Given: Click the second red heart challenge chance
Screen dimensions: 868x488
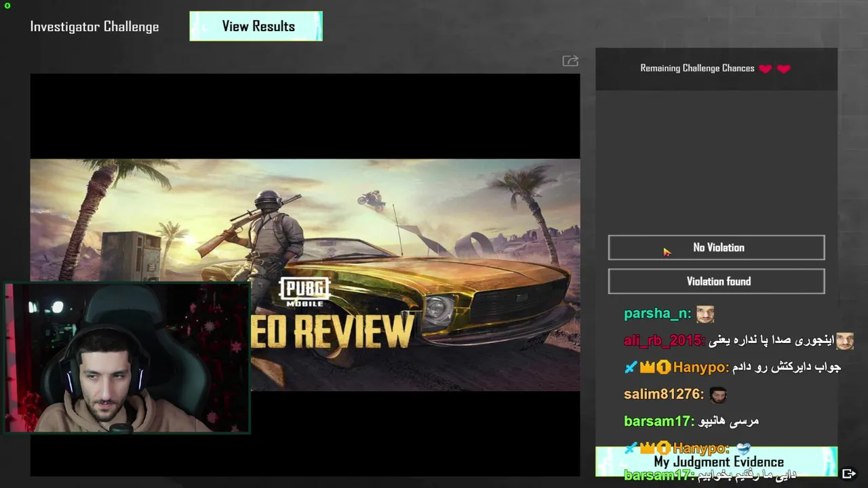Looking at the screenshot, I should (x=783, y=68).
